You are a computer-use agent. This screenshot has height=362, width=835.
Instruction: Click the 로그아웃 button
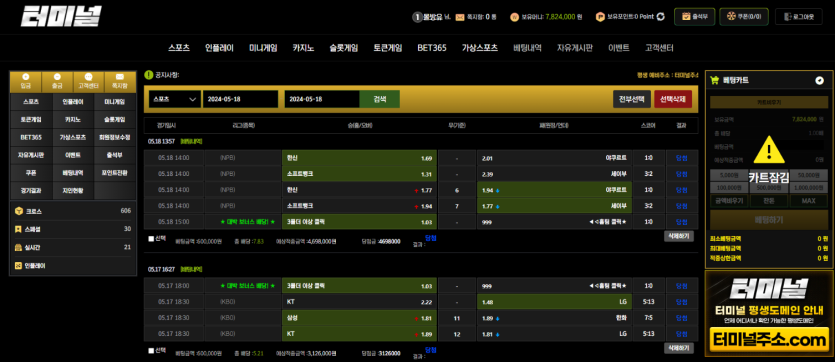[798, 17]
